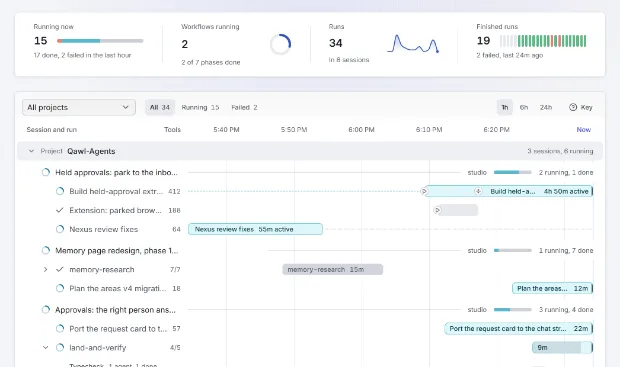Open memory-research run label

[102, 269]
